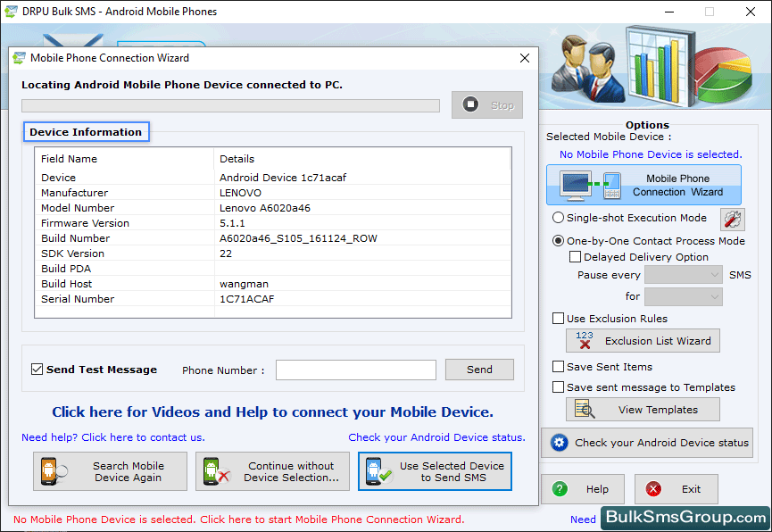Click the 123 red-X exclusion icon
772x532 pixels.
pos(585,340)
